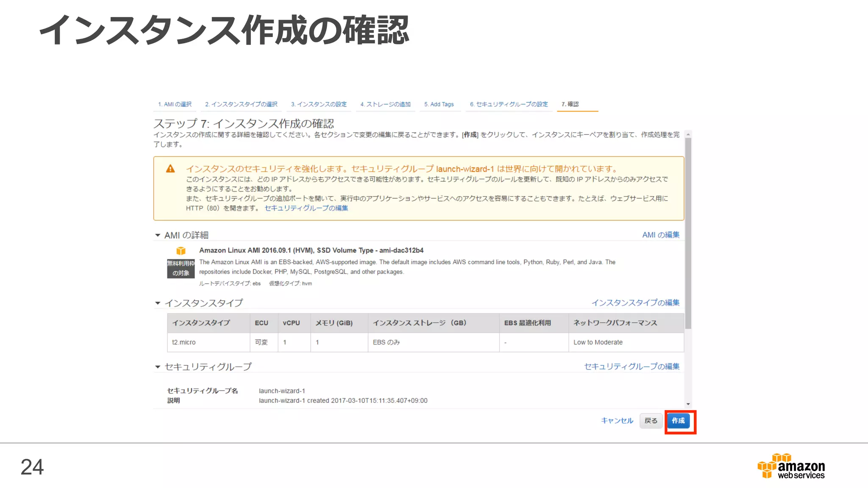868x488 pixels.
Task: Open 6. セキュリティグループの設定 tab
Action: [x=509, y=104]
